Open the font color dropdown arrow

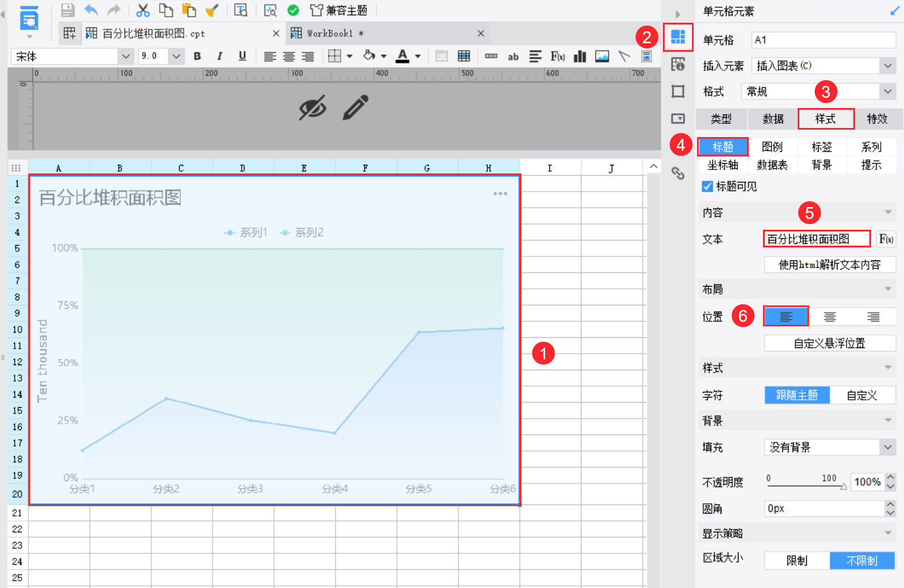(x=418, y=56)
